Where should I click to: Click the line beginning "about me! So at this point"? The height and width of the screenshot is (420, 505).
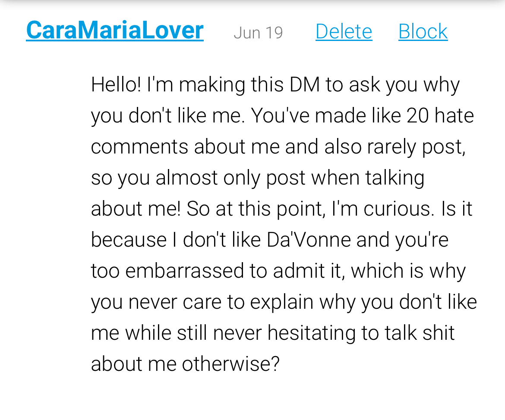coord(281,209)
